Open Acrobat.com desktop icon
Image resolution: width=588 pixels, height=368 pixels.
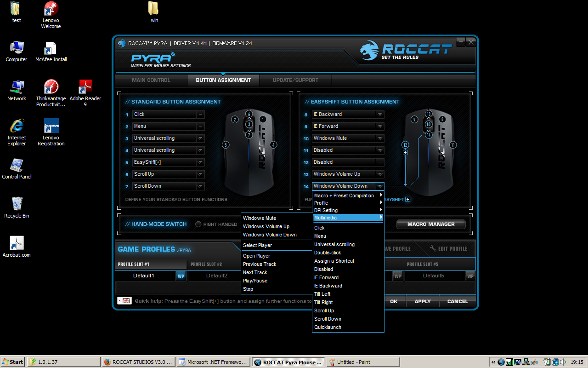17,247
